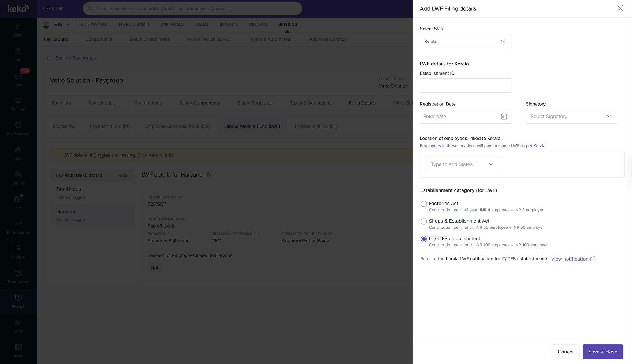The height and width of the screenshot is (364, 632).
Task: Click the external link icon beside View notification
Action: (593, 259)
